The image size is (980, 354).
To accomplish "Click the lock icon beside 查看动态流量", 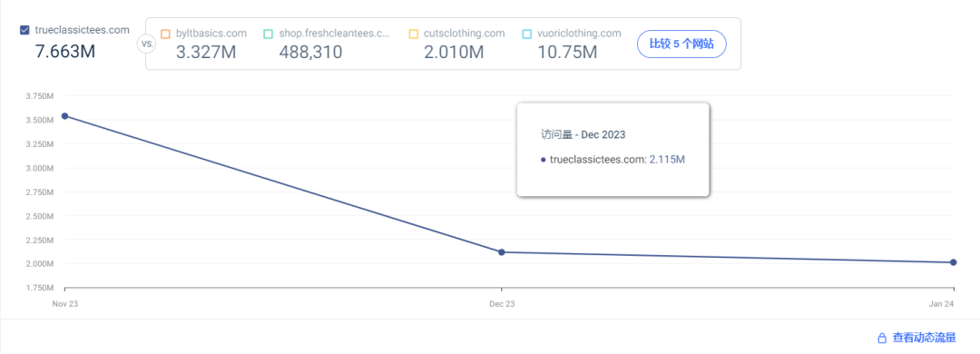I will (x=882, y=339).
